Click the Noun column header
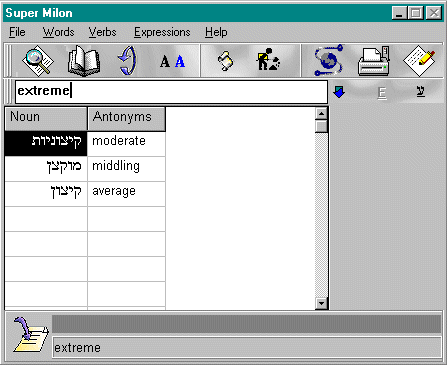The width and height of the screenshot is (447, 365). [x=46, y=118]
